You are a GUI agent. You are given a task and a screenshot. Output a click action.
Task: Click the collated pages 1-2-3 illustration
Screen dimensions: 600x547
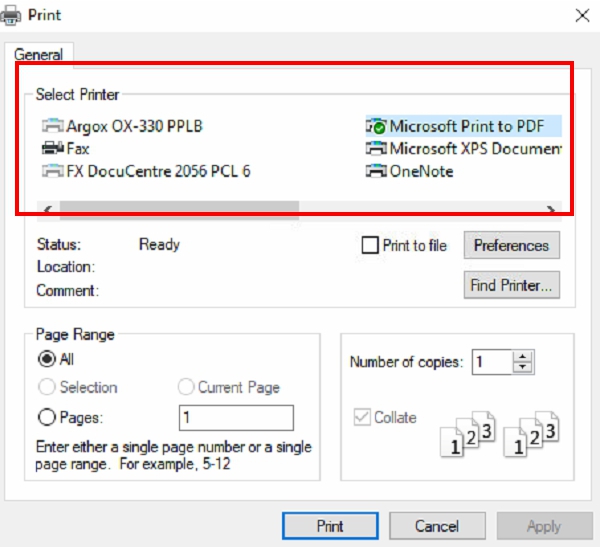pos(500,434)
